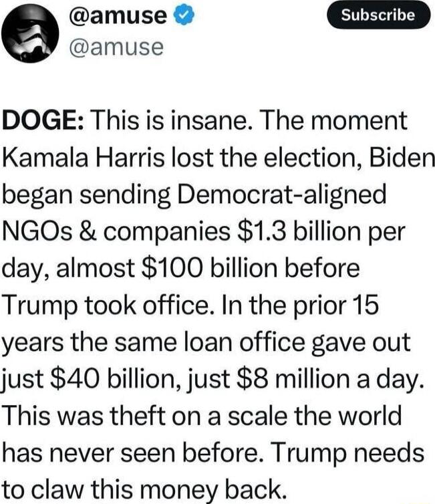Viewport: 435px width, 504px height.
Task: Click the word Biden
Action: (401, 158)
